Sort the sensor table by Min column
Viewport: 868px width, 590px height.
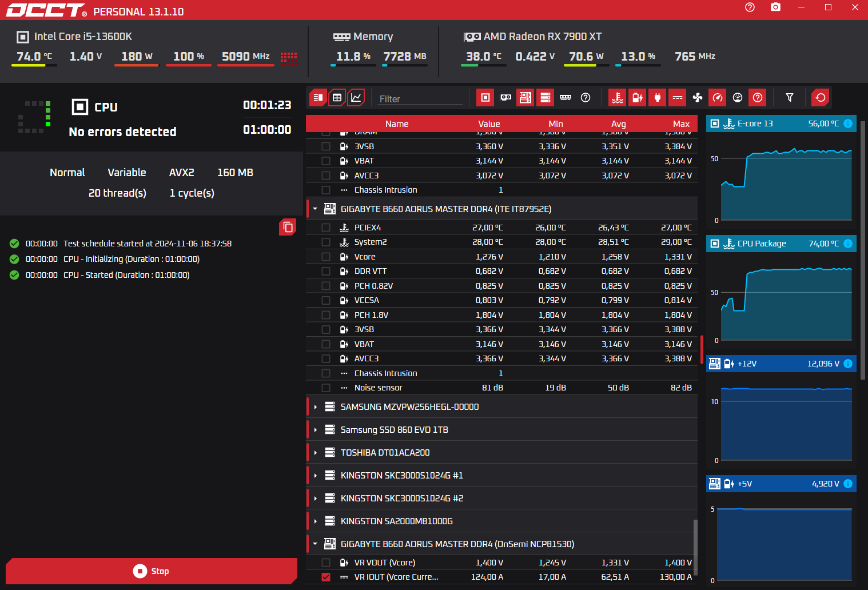pos(556,124)
